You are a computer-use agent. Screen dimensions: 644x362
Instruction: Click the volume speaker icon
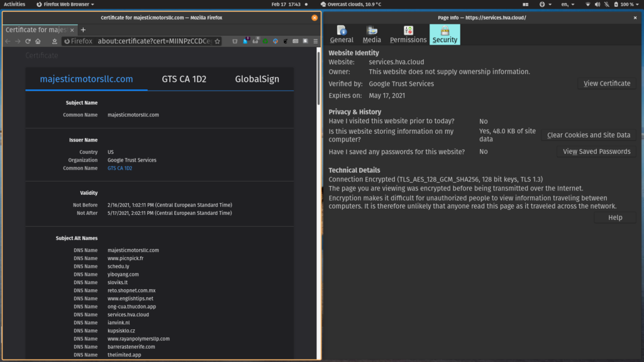point(597,4)
